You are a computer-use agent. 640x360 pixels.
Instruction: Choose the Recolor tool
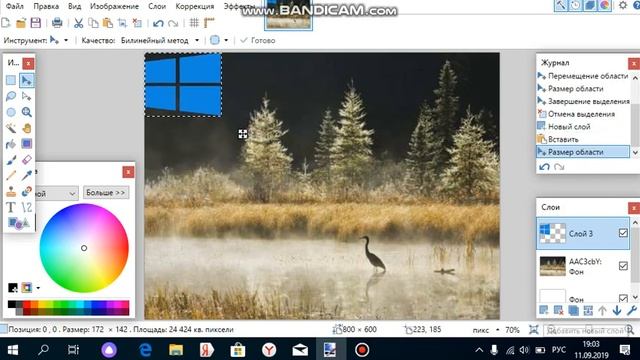(27, 191)
